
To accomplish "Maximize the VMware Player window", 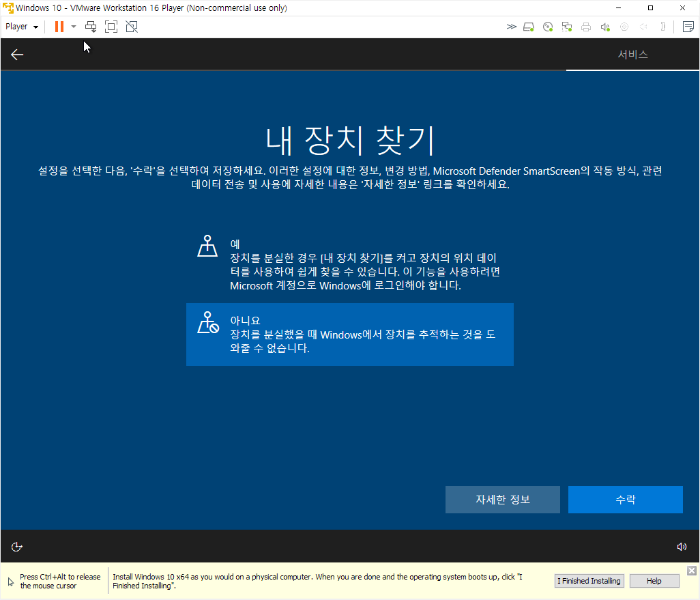I will point(650,8).
